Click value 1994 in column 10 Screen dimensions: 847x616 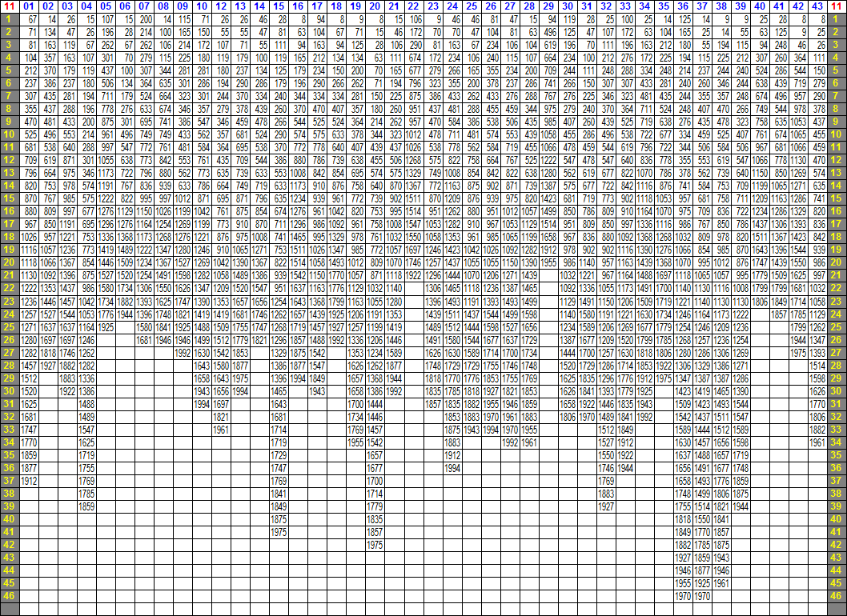(202, 404)
